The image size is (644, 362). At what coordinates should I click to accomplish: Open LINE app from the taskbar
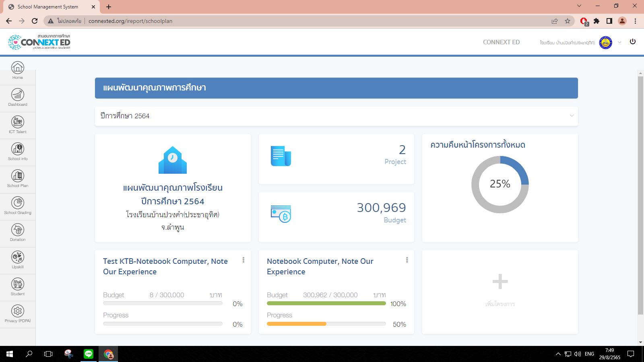[x=89, y=354]
